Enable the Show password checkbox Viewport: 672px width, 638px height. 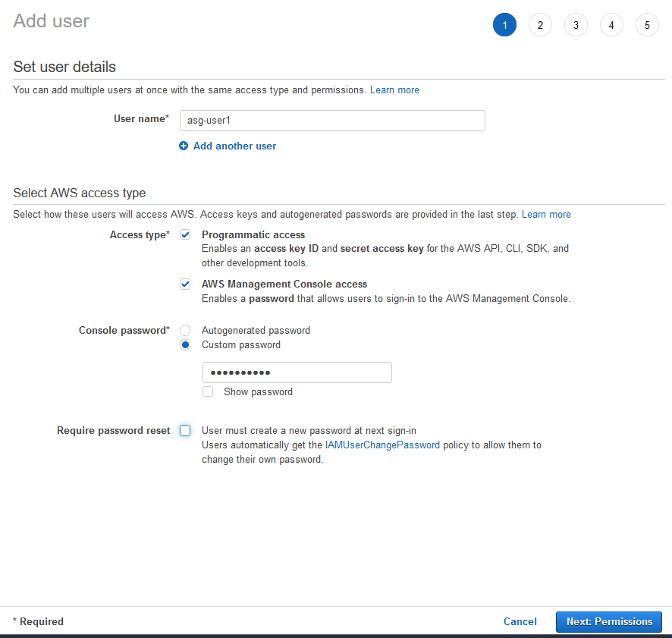click(208, 392)
